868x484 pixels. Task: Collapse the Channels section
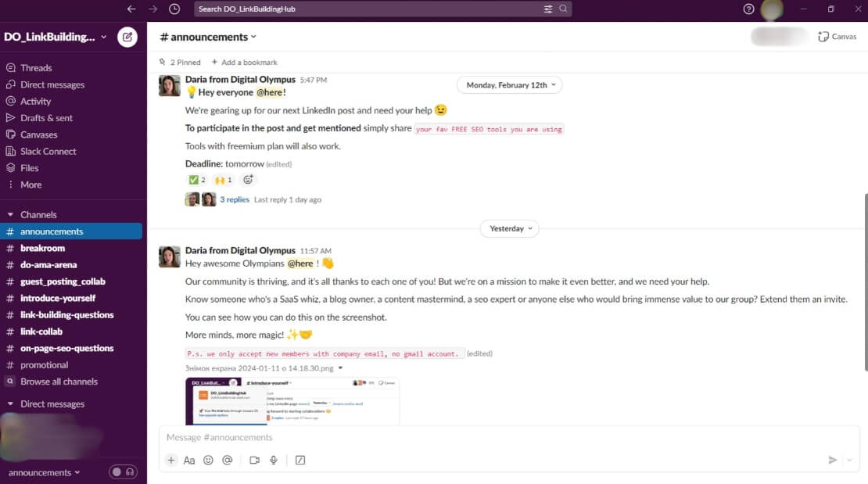click(10, 214)
